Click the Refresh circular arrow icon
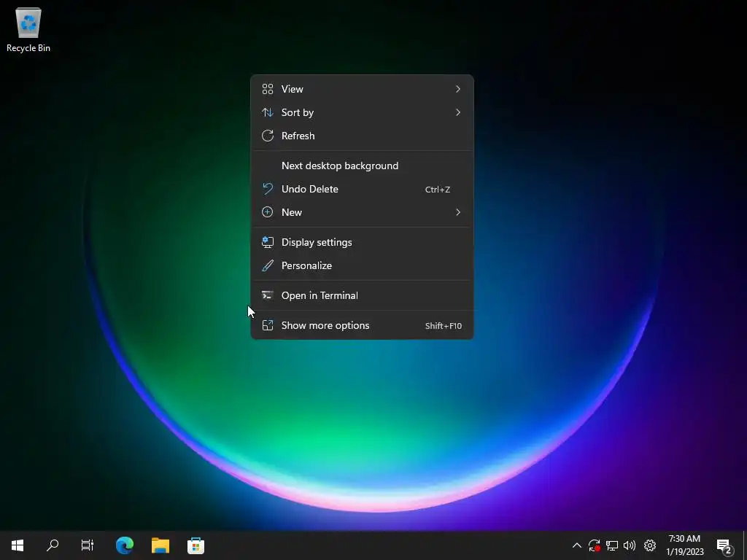This screenshot has width=747, height=560. pos(268,136)
